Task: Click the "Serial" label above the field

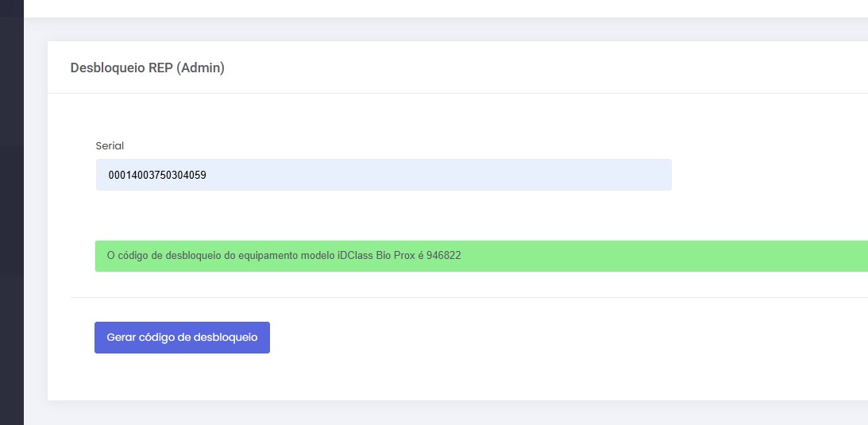Action: [x=110, y=146]
